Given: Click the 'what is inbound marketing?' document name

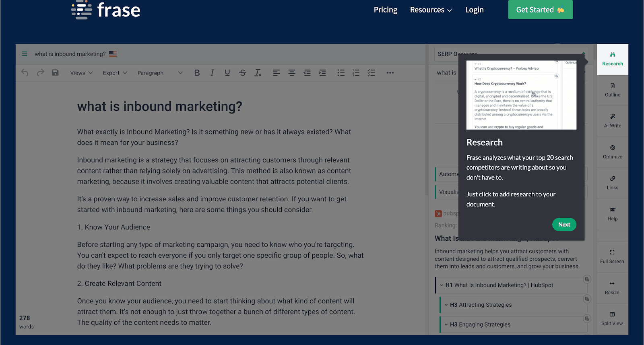Looking at the screenshot, I should tap(70, 54).
